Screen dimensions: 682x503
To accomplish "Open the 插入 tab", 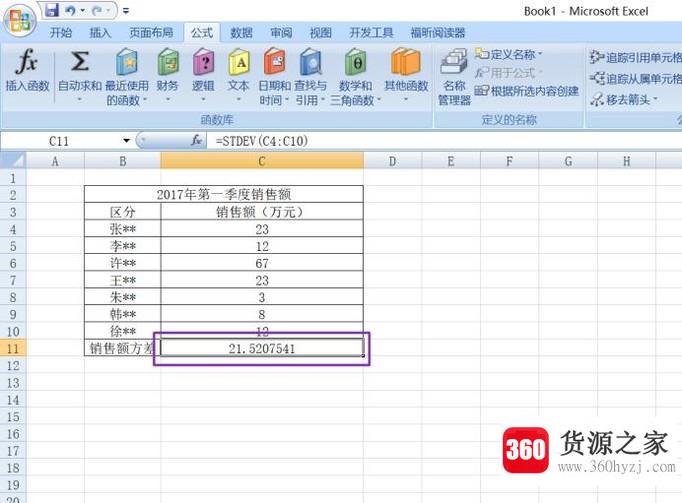I will 100,33.
